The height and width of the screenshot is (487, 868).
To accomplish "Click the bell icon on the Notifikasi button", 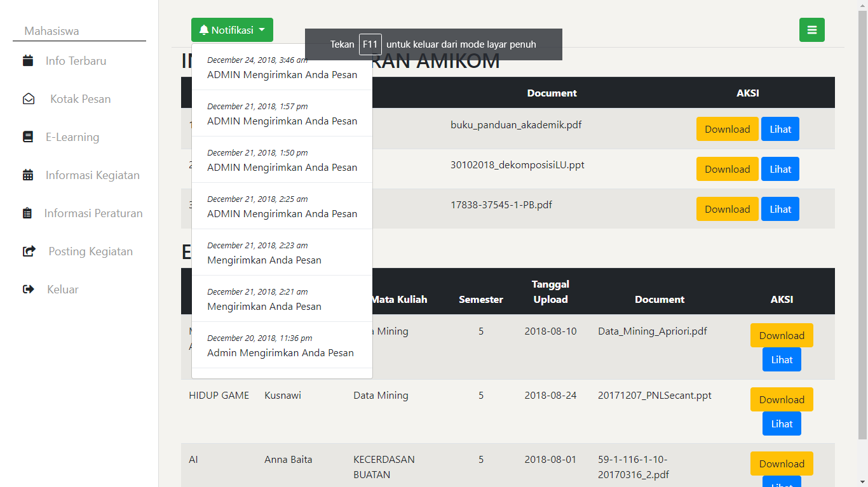I will click(x=204, y=29).
